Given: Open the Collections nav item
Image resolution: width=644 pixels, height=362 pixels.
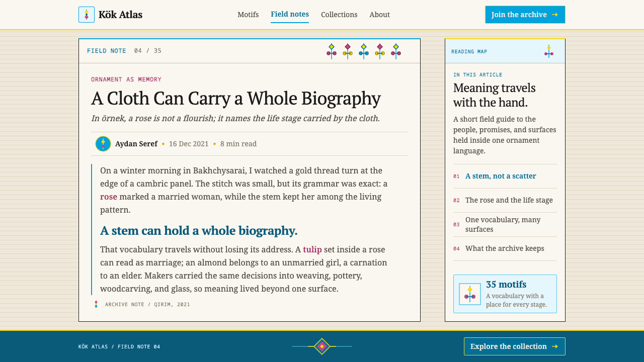Looking at the screenshot, I should tap(339, 15).
